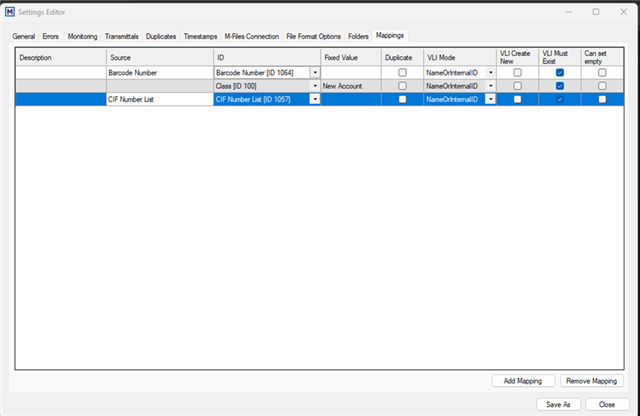Image resolution: width=640 pixels, height=416 pixels.
Task: Open VLI Mode dropdown for CIF Number List
Action: 490,100
